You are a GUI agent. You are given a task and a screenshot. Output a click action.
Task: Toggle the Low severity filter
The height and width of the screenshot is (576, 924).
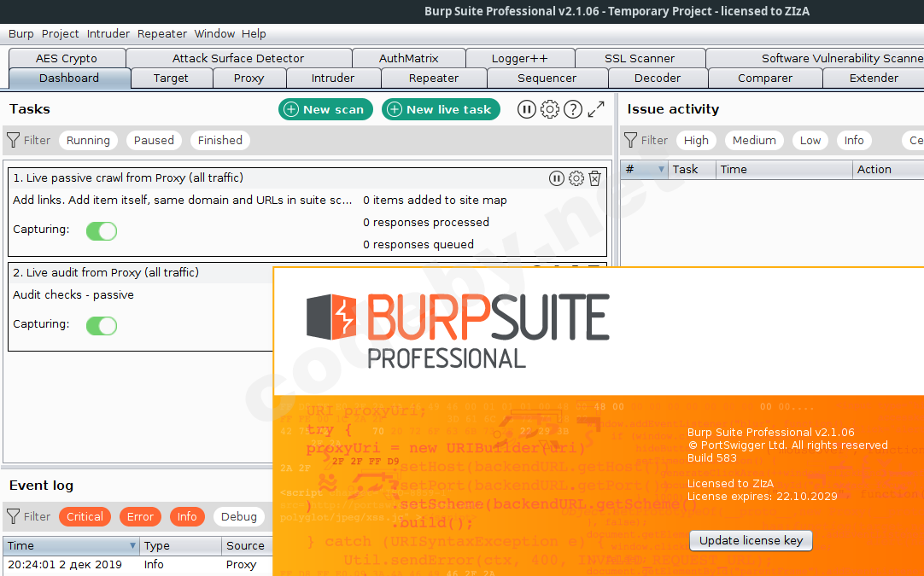point(810,140)
